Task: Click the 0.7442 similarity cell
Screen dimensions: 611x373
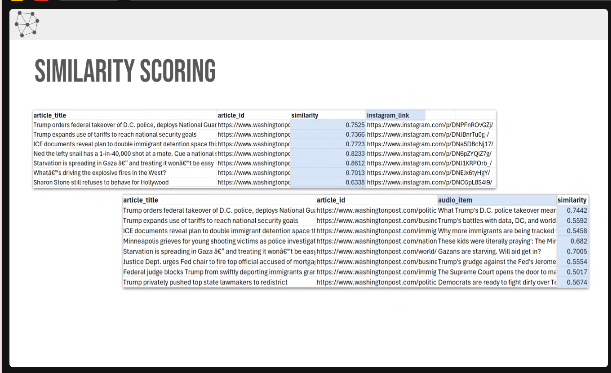Action: coord(572,210)
